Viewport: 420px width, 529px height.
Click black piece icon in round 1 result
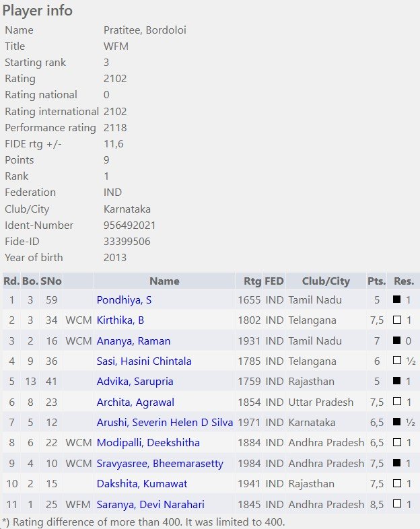[x=397, y=299]
